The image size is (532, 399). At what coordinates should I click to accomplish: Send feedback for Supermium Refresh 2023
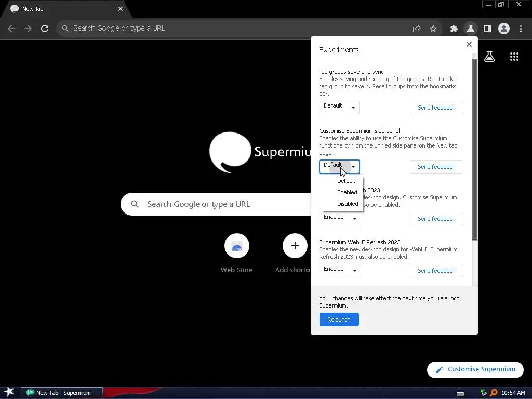pos(436,219)
